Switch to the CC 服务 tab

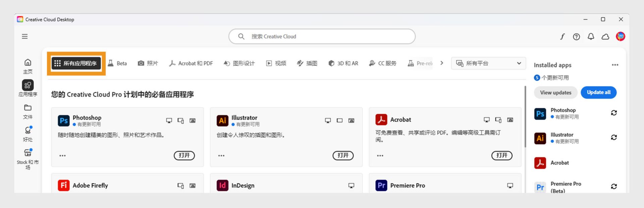tap(383, 63)
